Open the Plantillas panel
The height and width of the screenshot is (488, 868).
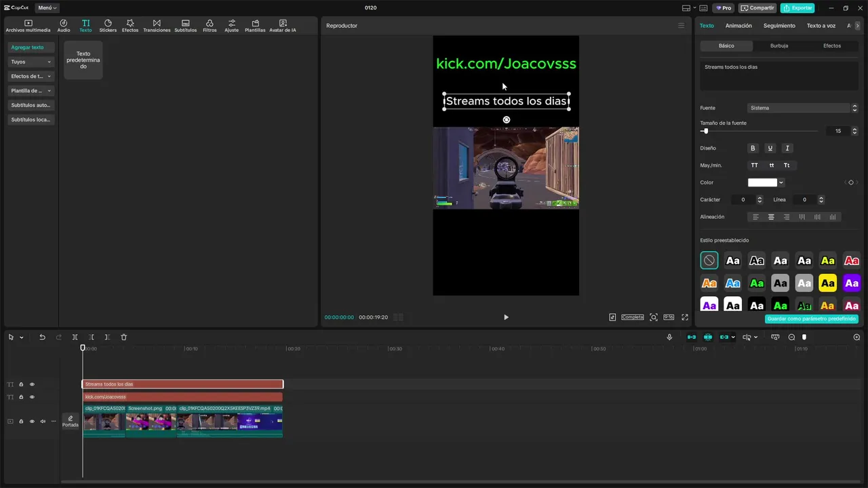[255, 26]
